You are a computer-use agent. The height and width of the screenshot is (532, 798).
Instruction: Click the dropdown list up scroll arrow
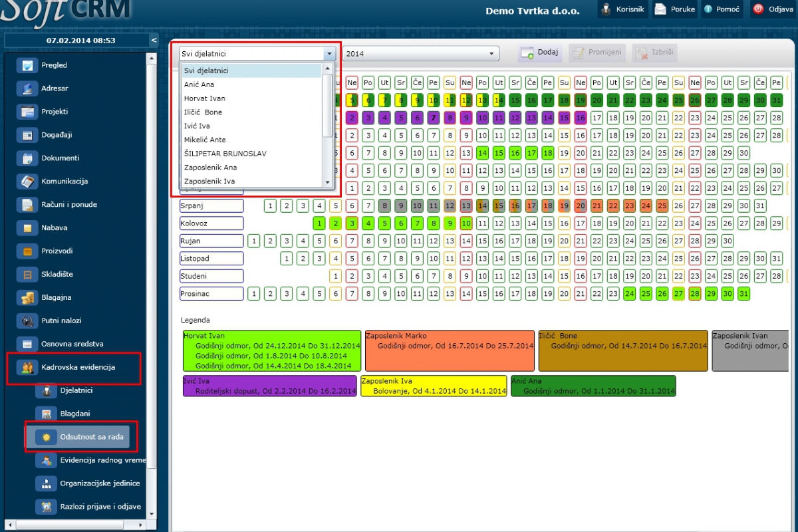click(x=327, y=68)
